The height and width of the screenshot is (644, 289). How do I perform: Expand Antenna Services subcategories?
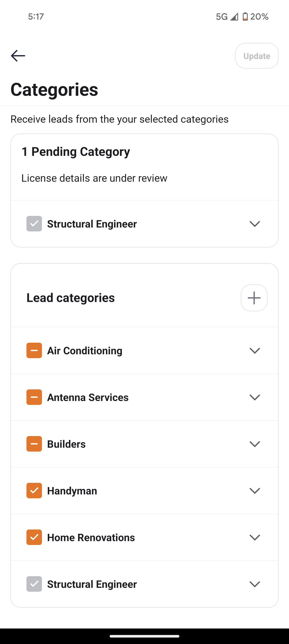(255, 397)
